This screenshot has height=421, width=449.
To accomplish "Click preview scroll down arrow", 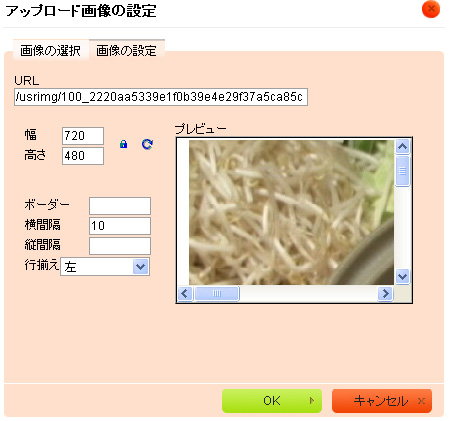I will point(403,277).
